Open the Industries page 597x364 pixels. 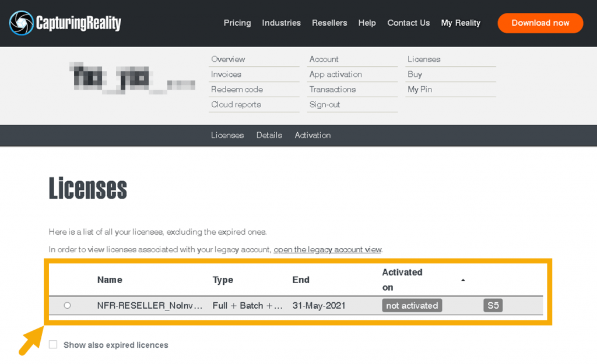[281, 23]
